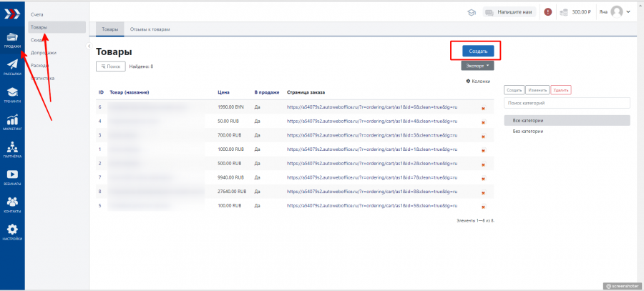Open the Колонки column settings
Screen dimensions: 644x291
tap(478, 81)
